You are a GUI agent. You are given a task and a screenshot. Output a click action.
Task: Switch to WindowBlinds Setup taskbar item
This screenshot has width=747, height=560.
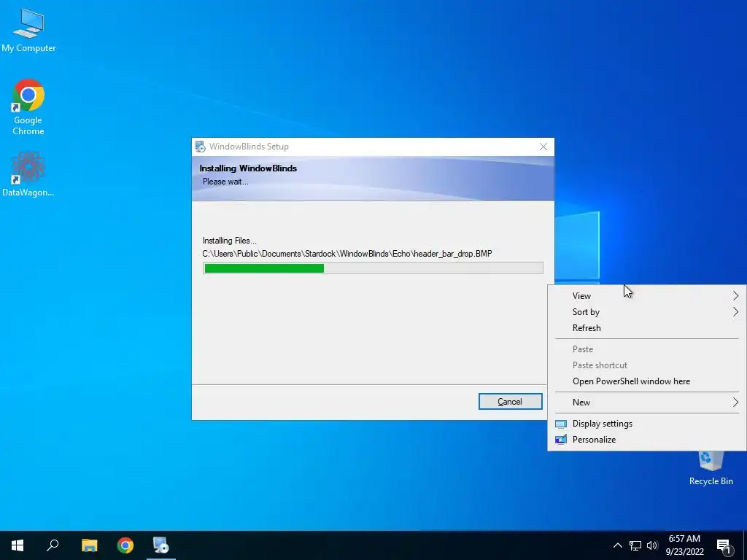click(161, 545)
